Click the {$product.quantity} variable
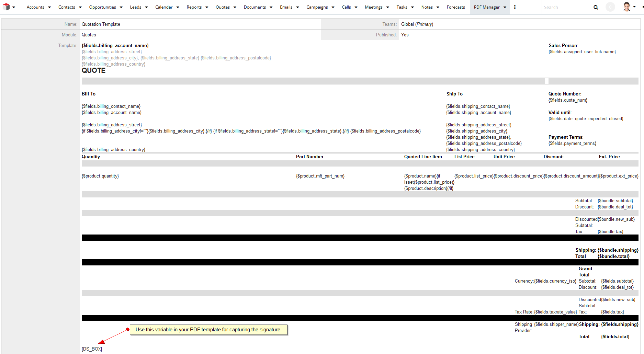 pyautogui.click(x=100, y=176)
